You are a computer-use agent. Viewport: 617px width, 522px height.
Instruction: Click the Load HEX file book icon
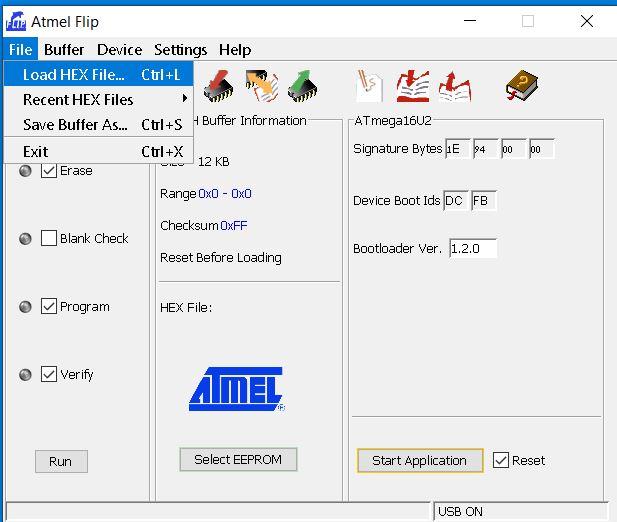412,86
